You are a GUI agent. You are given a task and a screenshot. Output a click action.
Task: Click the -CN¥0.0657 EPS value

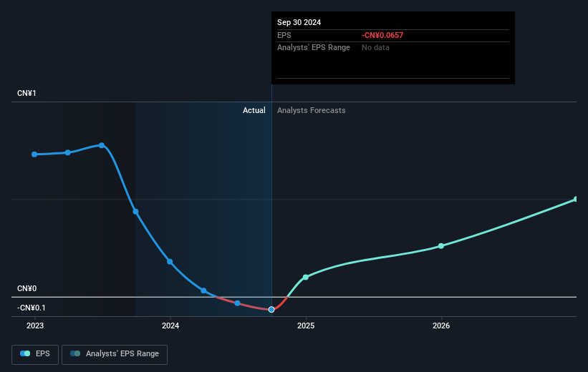(x=382, y=35)
